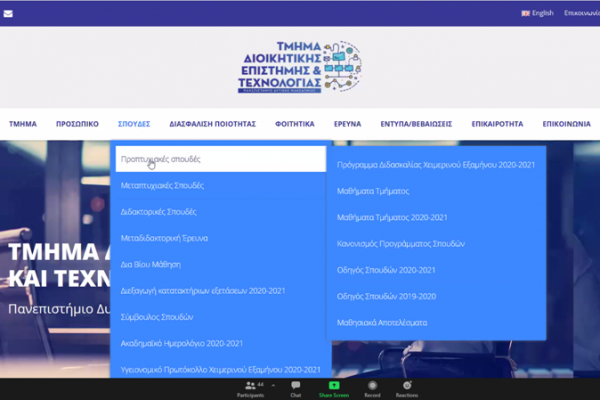Select Μεταπτυχιακές Σπουδές in the dropdown
The image size is (600, 400).
coord(221,186)
